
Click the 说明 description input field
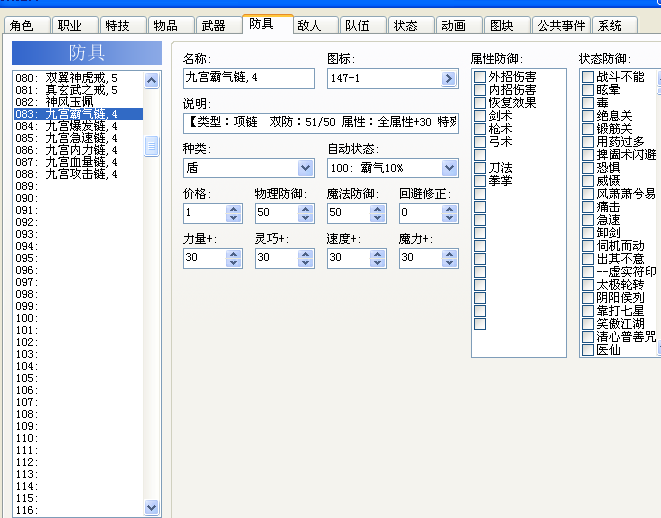[321, 123]
